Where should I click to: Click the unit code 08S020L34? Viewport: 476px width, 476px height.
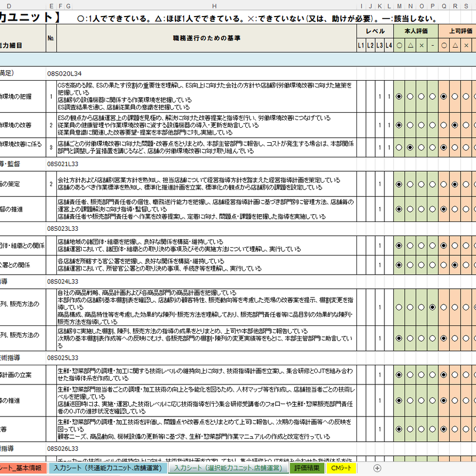[64, 74]
